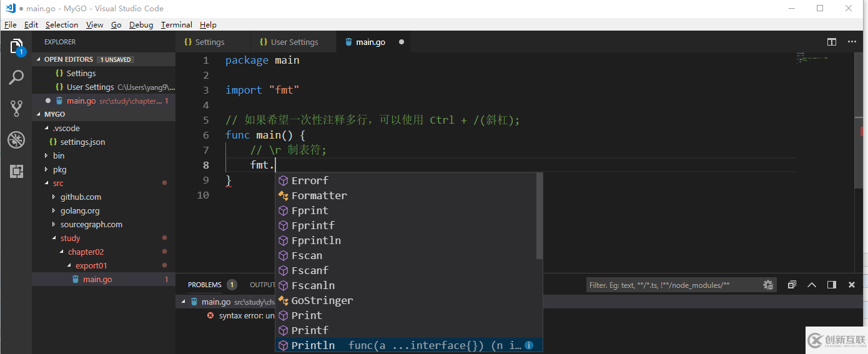Open the Selection menu
Image resolution: width=868 pixels, height=354 pixels.
[62, 25]
